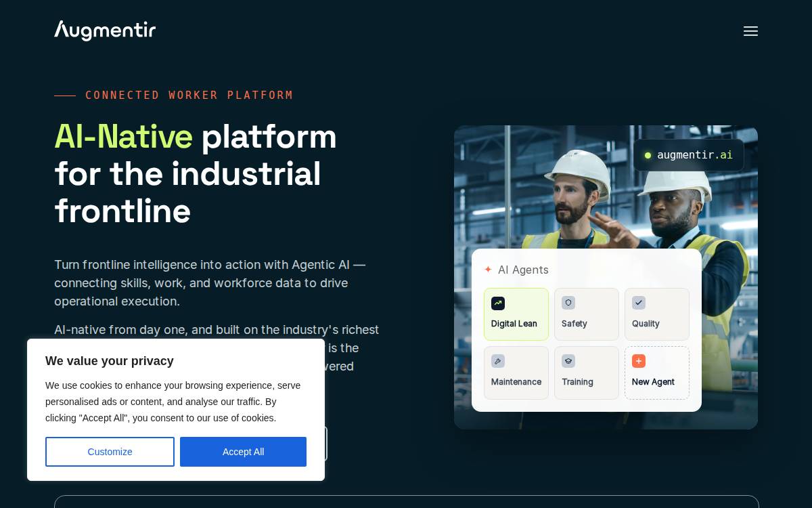
Task: Select the Maintenance agent card
Action: [x=516, y=373]
